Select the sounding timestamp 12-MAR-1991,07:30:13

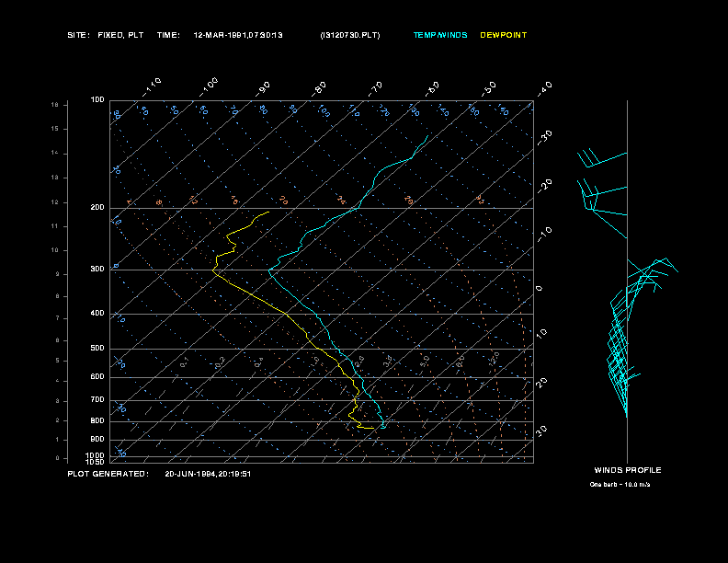238,35
